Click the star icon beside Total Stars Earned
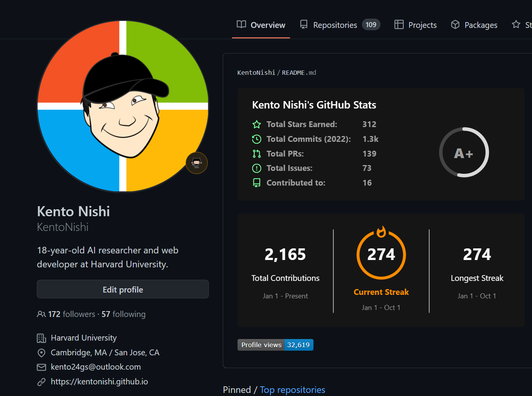Image resolution: width=532 pixels, height=396 pixels. click(257, 124)
